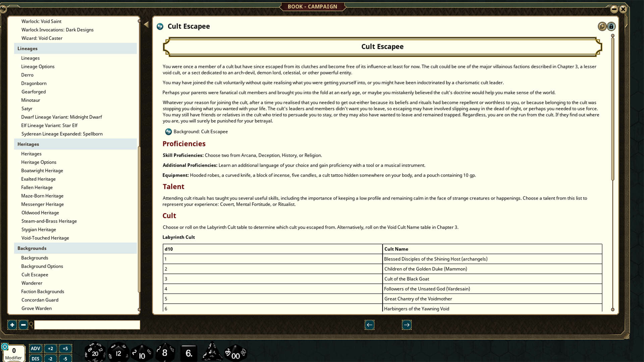This screenshot has height=362, width=644.
Task: Click the Cult Escapee shield icon in header
Action: (x=160, y=26)
